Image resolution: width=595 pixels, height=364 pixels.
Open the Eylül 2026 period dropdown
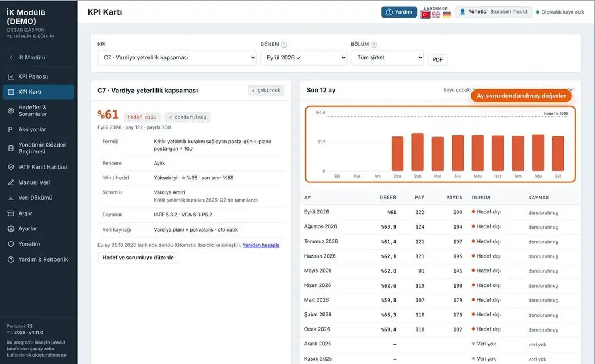click(304, 58)
